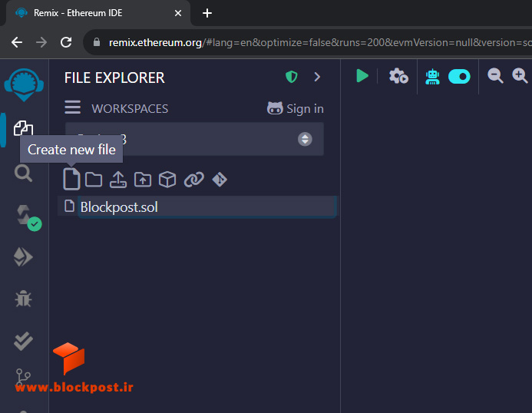Open the WORKSPACES hamburger menu
Image resolution: width=532 pixels, height=413 pixels.
[73, 107]
